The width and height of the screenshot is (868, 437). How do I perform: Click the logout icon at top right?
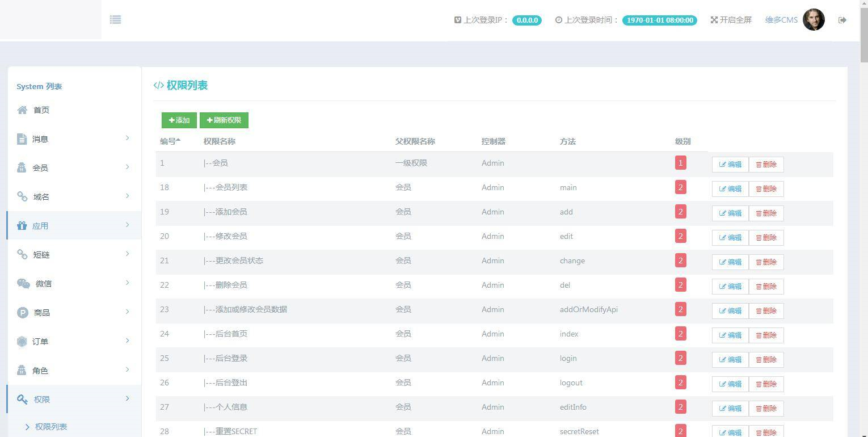(842, 19)
